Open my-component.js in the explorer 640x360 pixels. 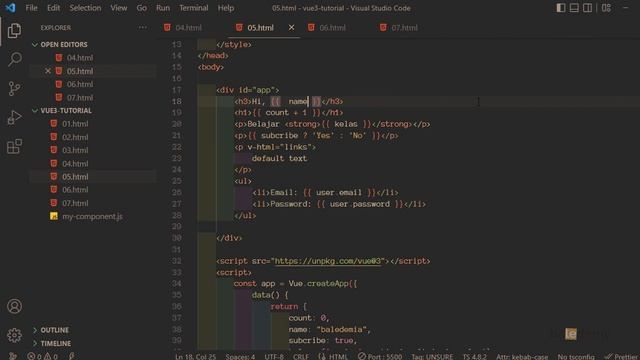(x=92, y=216)
